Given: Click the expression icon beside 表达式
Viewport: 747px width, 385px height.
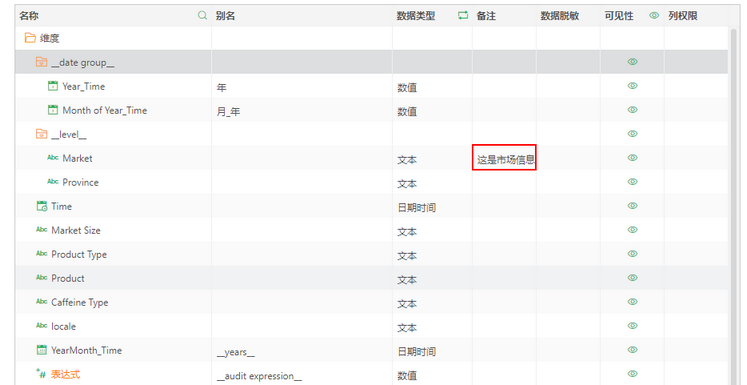Looking at the screenshot, I should tap(41, 374).
